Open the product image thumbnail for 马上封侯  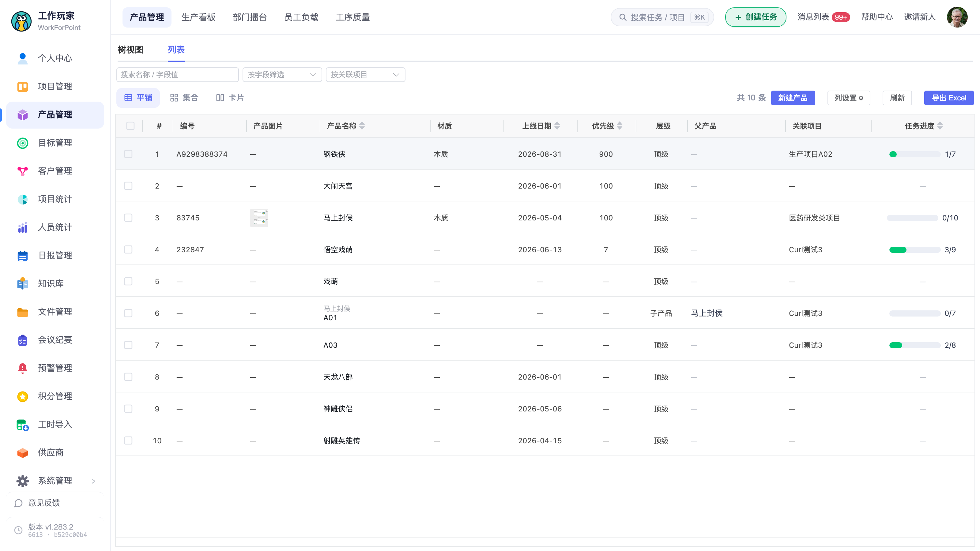click(259, 218)
